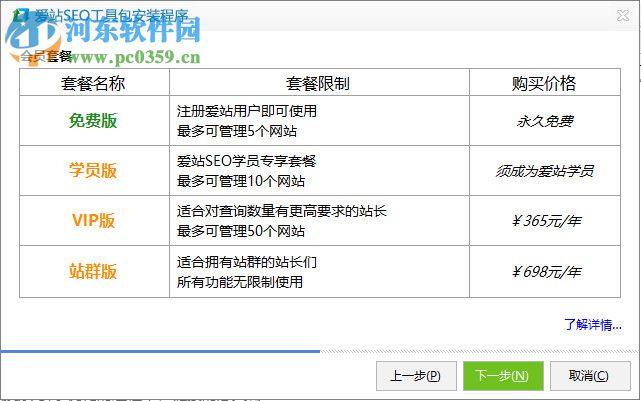Image resolution: width=641 pixels, height=401 pixels.
Task: Click the text 注册爱站用户即可使用
Action: [247, 111]
